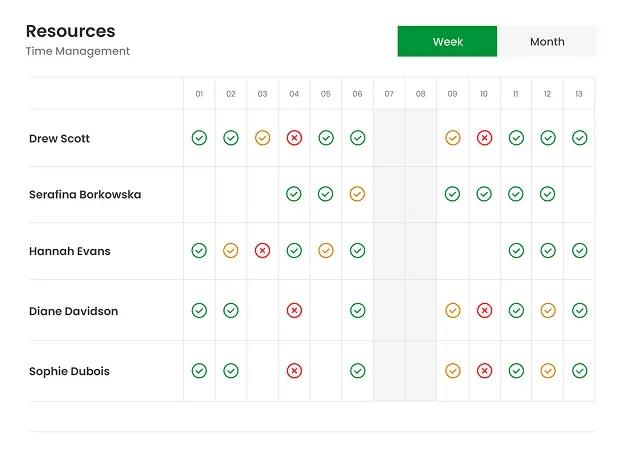
Task: Click Serafina Borkowska's empty day 01 cell
Action: point(199,194)
